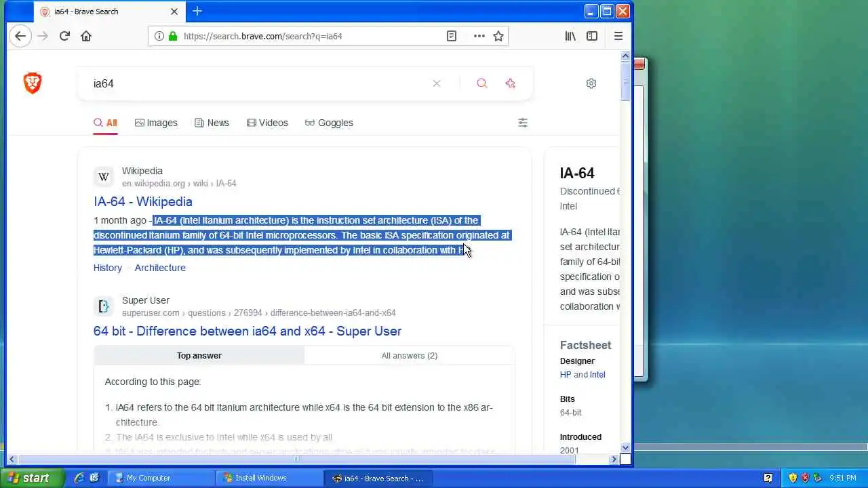Click the Brave lion logo

[x=33, y=83]
